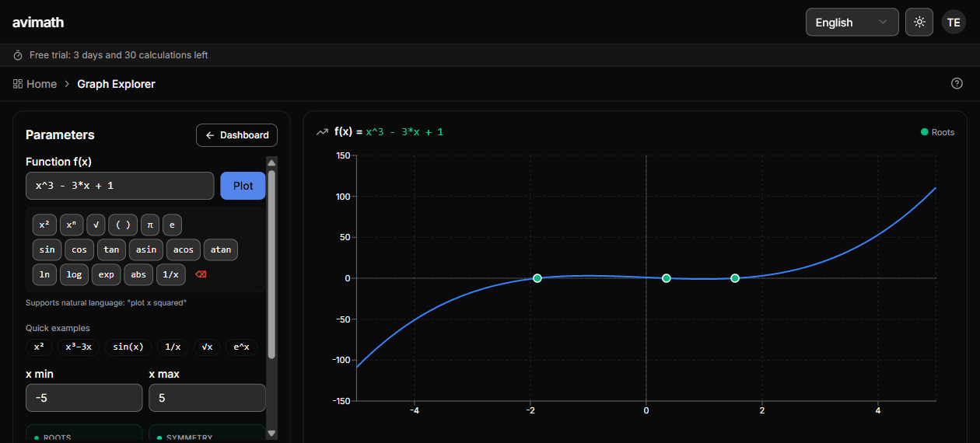This screenshot has height=443, width=980.
Task: Insert the square root keypad symbol
Action: 96,225
